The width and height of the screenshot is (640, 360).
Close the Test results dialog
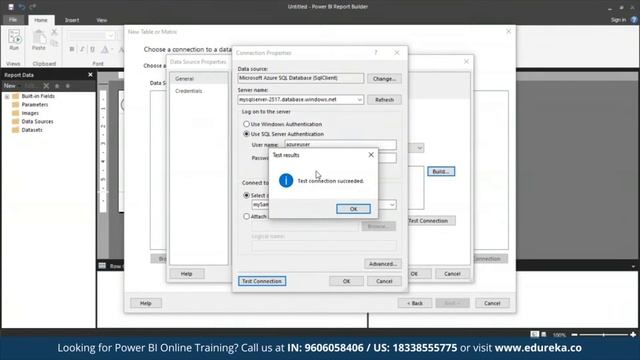point(371,155)
